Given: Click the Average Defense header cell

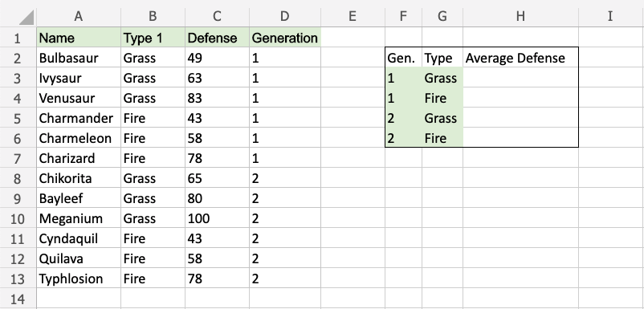Looking at the screenshot, I should pyautogui.click(x=520, y=58).
